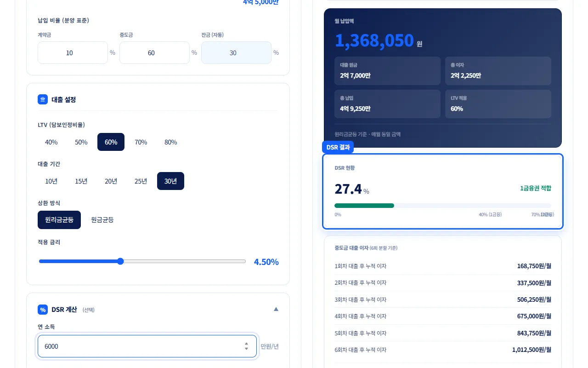Click the 6회차 interest amount 1,012,500원/월
Viewport: 588px width, 368px height.
tap(532, 350)
